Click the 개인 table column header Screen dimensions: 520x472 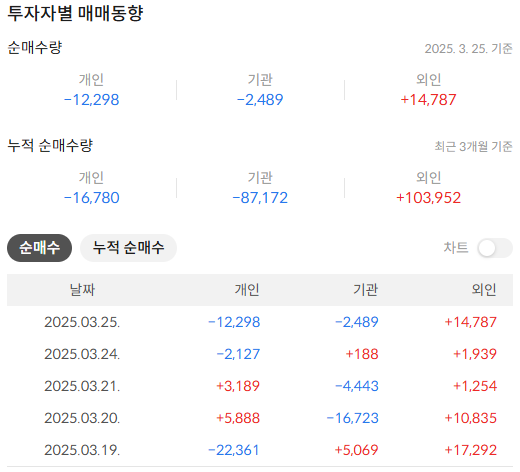[247, 289]
